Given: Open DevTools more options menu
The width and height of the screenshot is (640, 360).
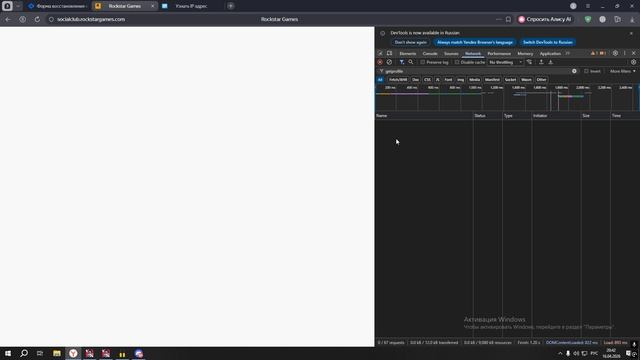Looking at the screenshot, I should [624, 53].
